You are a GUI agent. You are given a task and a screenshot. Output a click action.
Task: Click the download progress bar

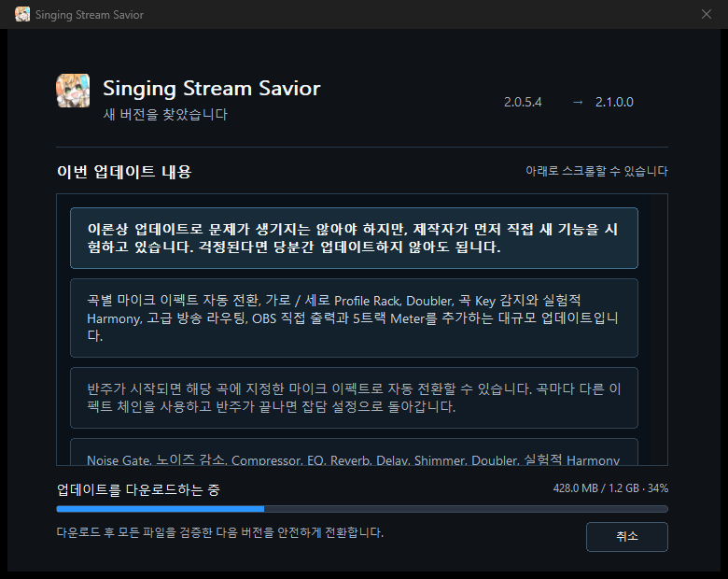(x=362, y=509)
